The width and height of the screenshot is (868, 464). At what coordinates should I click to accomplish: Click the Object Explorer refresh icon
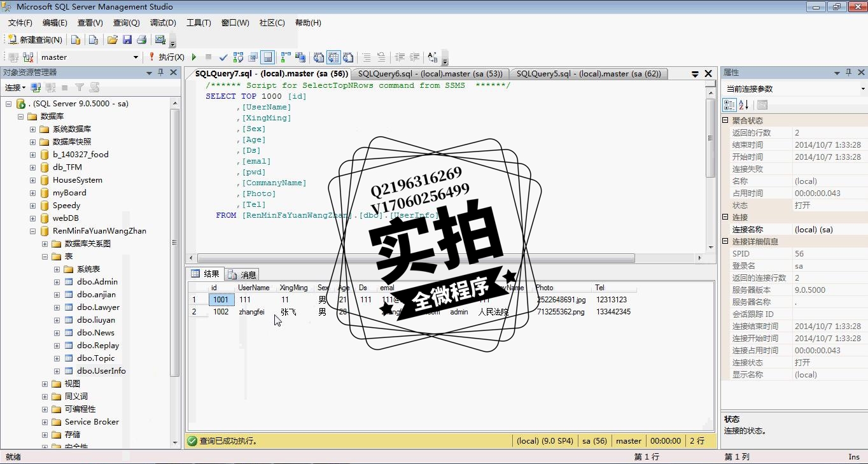tap(94, 87)
